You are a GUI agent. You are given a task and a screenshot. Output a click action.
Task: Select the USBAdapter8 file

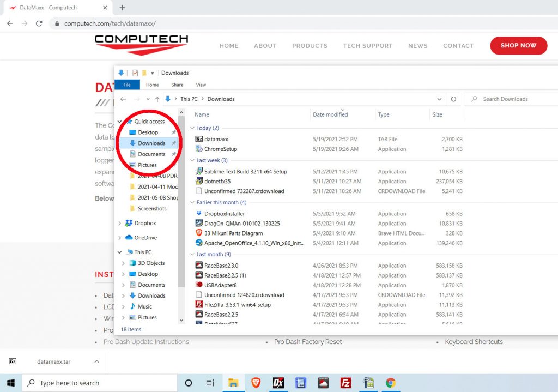220,285
